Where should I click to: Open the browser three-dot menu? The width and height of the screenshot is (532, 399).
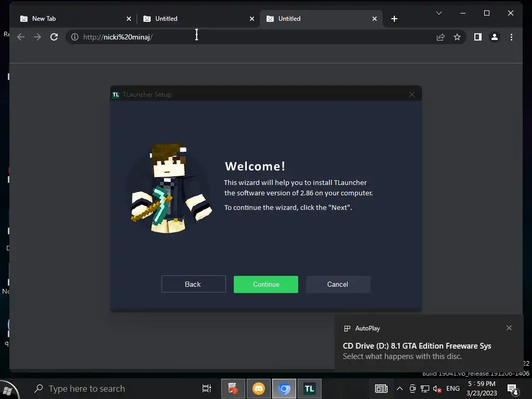[x=511, y=37]
